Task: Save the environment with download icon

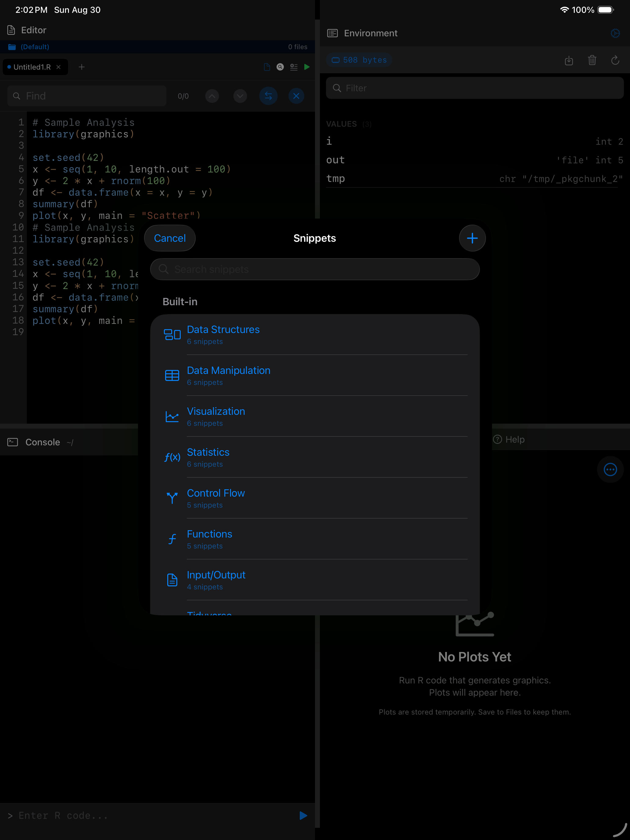Action: click(568, 60)
